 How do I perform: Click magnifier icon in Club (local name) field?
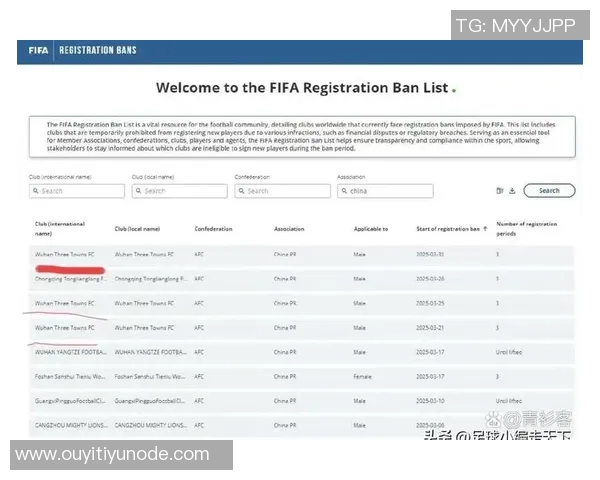click(x=139, y=191)
